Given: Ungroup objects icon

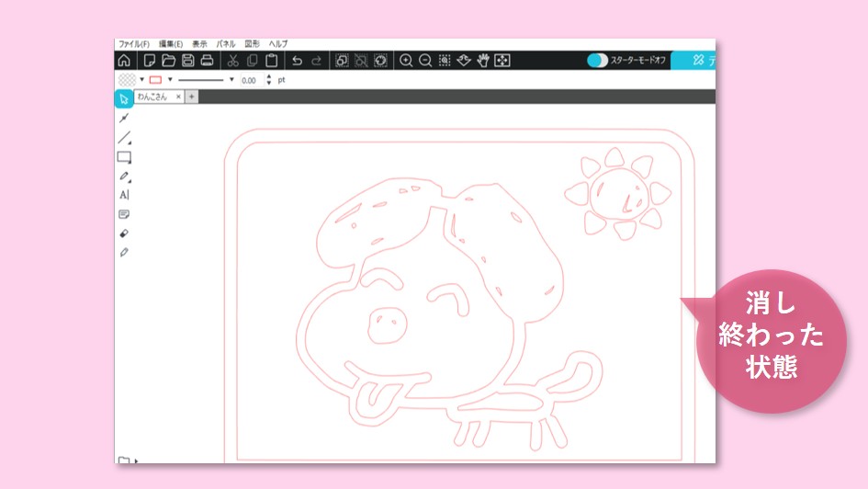Looking at the screenshot, I should 361,61.
